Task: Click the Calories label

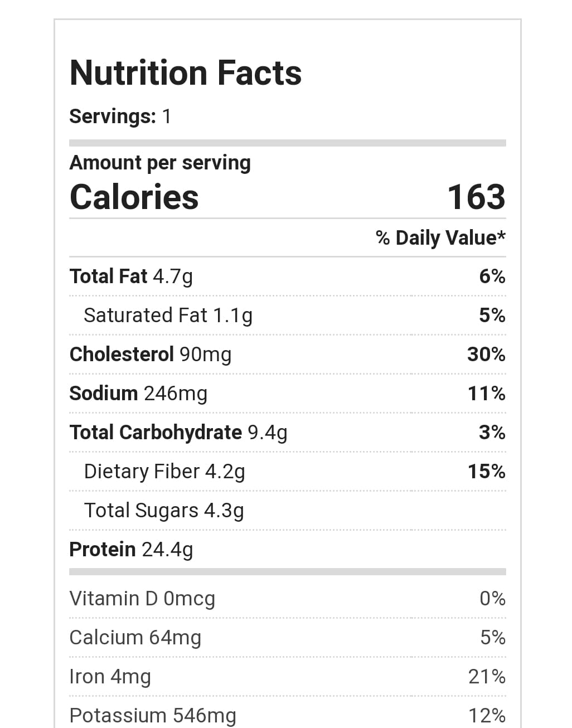Action: pos(134,197)
